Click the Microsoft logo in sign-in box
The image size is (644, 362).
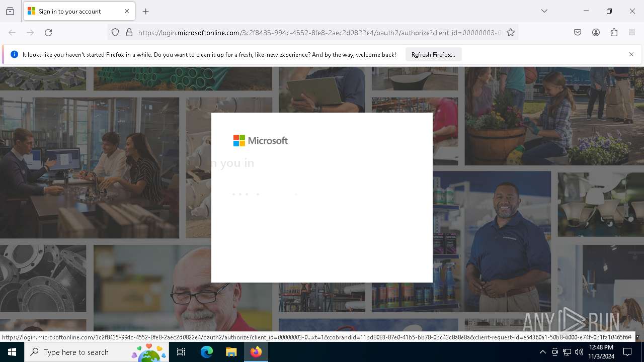(261, 141)
